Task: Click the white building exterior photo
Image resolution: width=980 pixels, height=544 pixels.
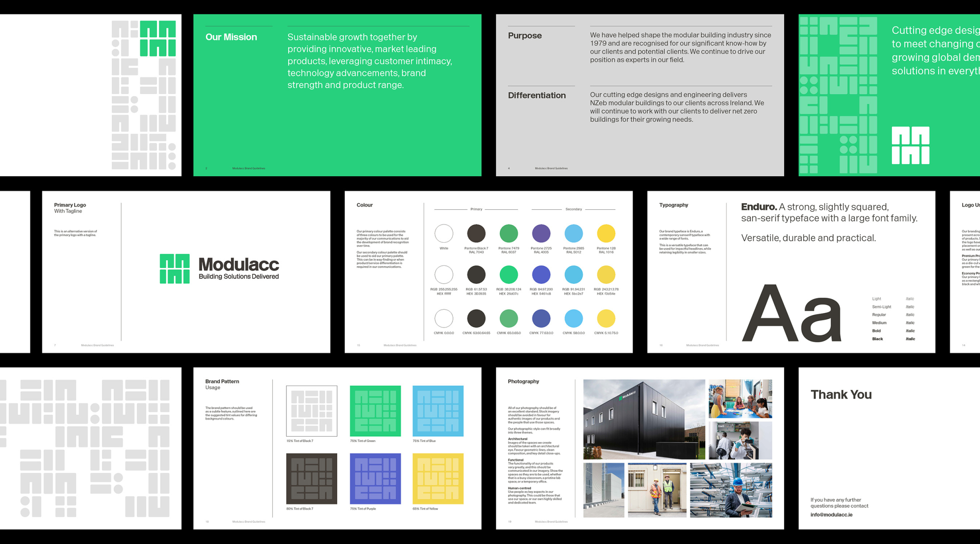Action: click(x=604, y=490)
